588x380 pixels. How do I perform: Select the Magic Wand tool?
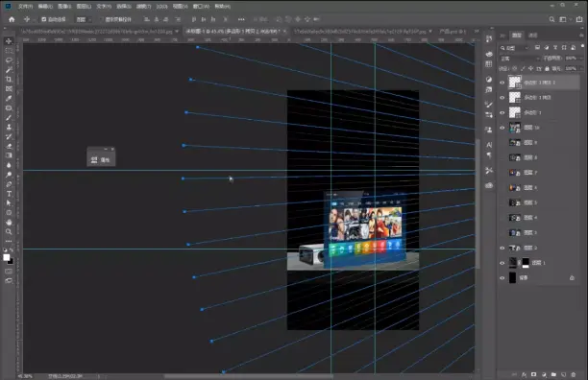tap(9, 70)
